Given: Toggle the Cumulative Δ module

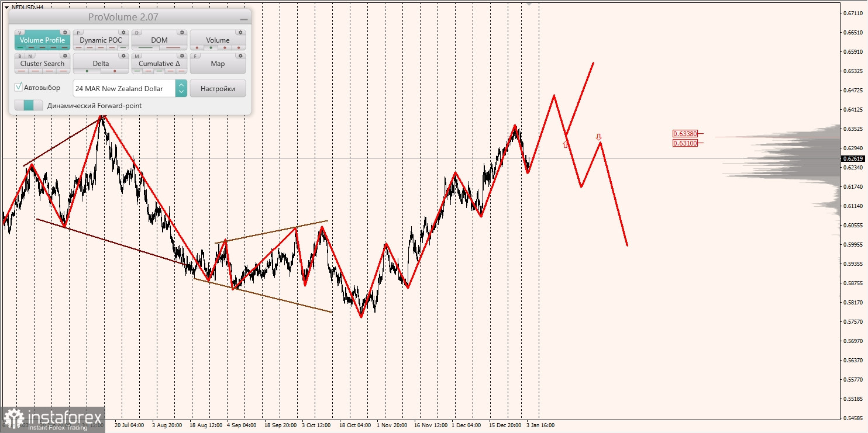Looking at the screenshot, I should tap(159, 64).
